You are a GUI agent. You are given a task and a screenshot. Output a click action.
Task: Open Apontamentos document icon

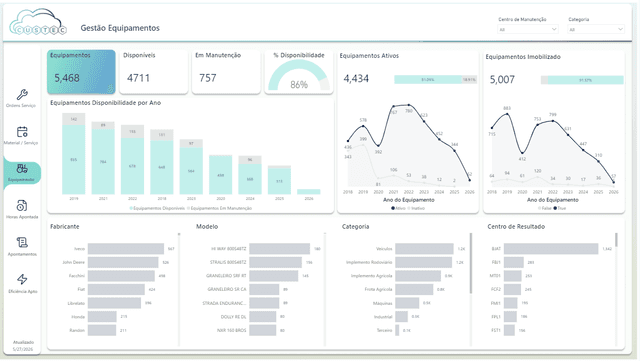[x=22, y=243]
